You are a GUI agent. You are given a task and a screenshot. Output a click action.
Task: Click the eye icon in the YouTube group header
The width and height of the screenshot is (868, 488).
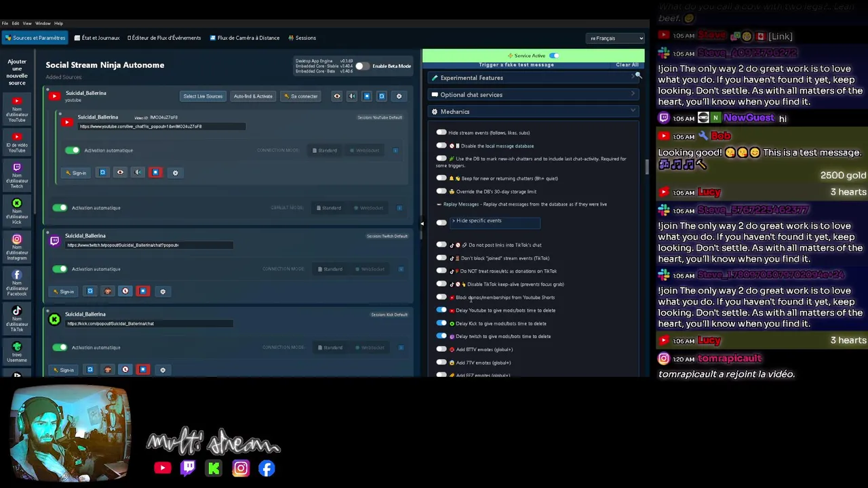[x=337, y=96]
